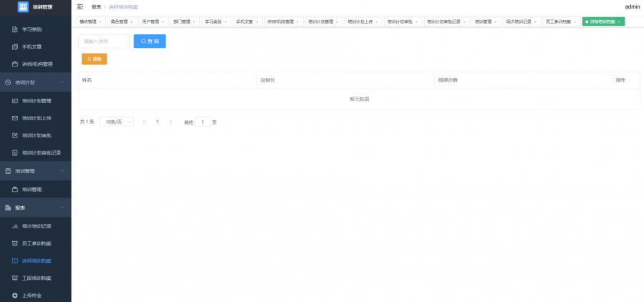Click the sidebar collapse hamburger icon

point(80,6)
